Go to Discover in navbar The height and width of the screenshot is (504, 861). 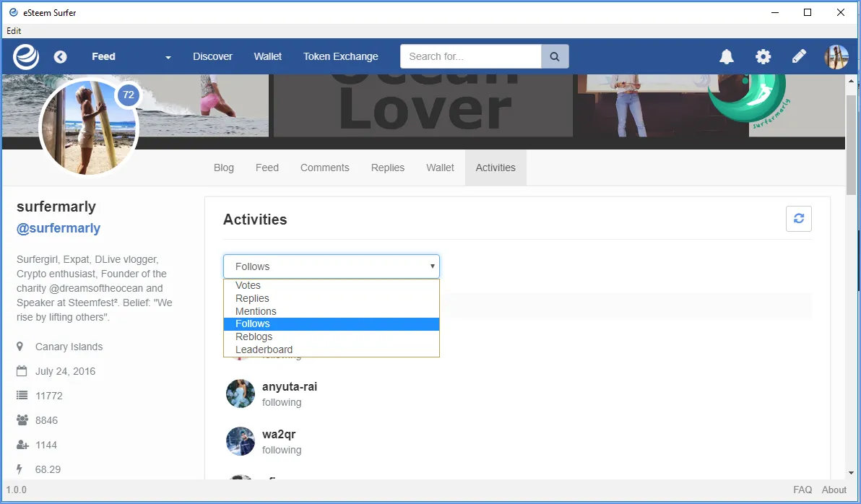tap(212, 56)
